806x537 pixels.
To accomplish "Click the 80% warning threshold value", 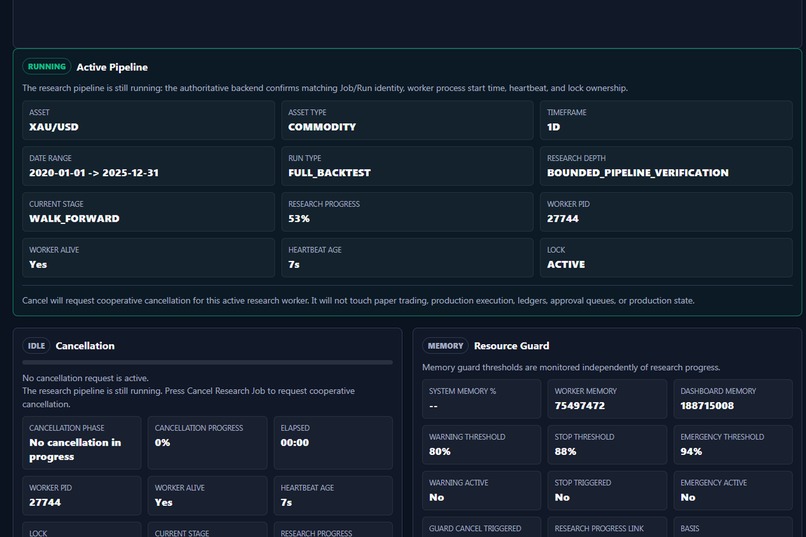I will click(x=440, y=451).
